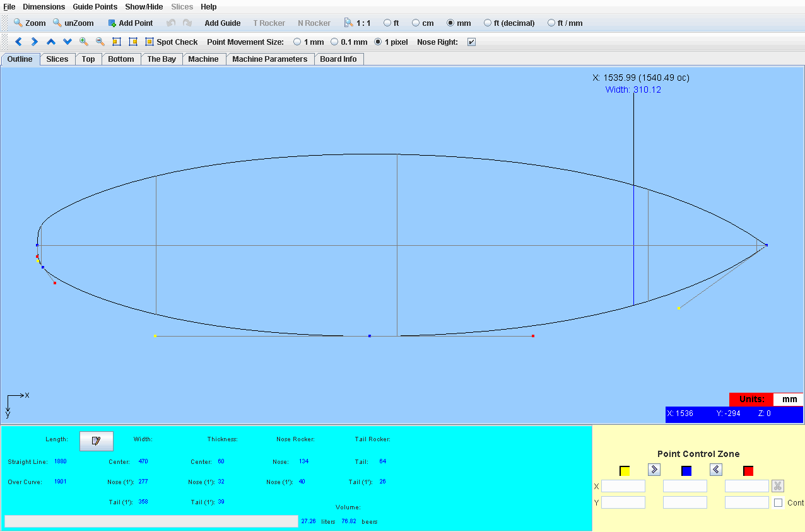Click the Add Guide button
Screen dimensions: 805x532
pos(222,23)
